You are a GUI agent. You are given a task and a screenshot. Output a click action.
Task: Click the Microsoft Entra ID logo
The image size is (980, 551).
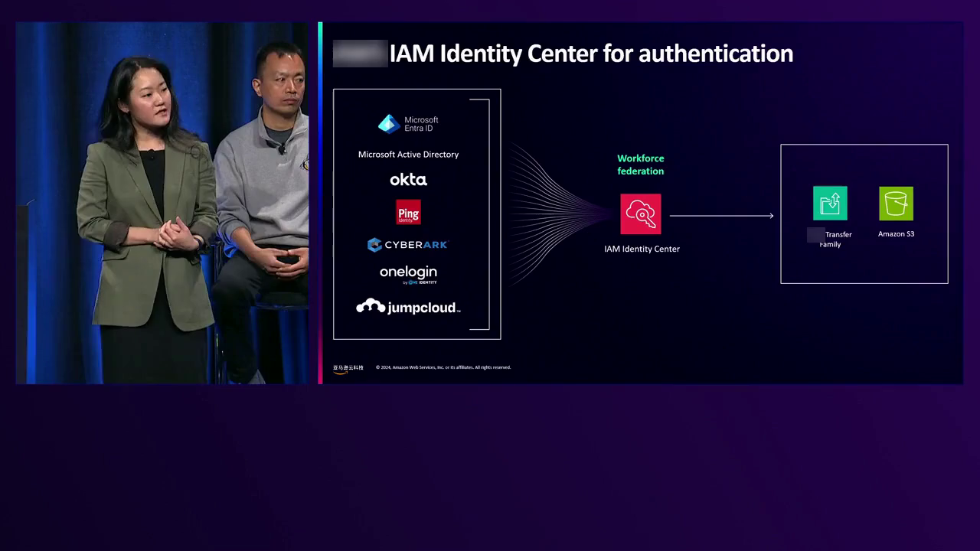[408, 124]
